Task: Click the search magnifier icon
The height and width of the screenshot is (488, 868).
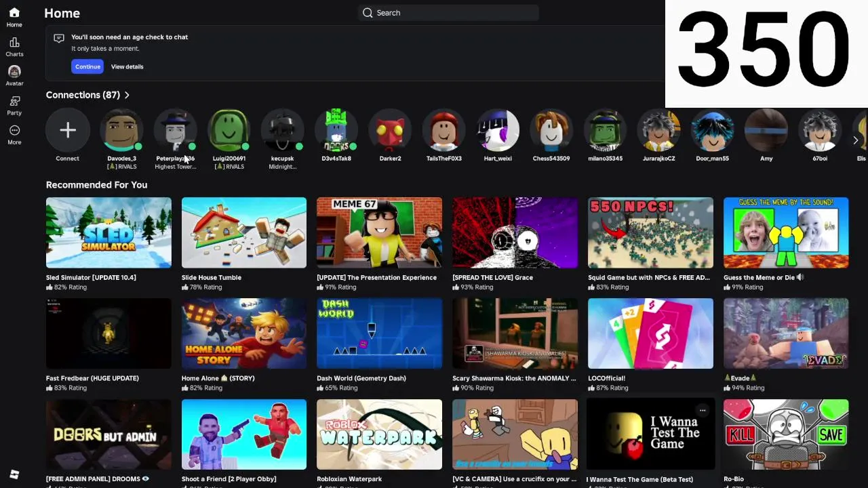Action: (368, 13)
